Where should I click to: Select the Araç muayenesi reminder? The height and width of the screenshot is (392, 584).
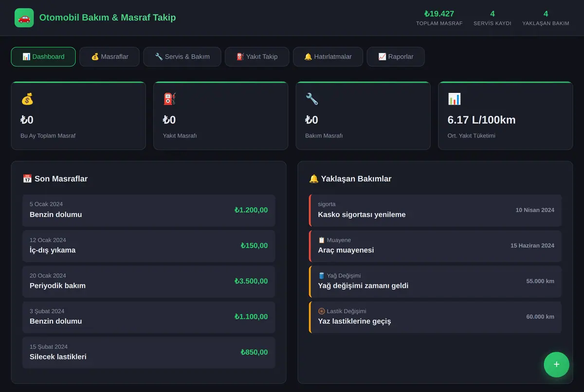(435, 246)
